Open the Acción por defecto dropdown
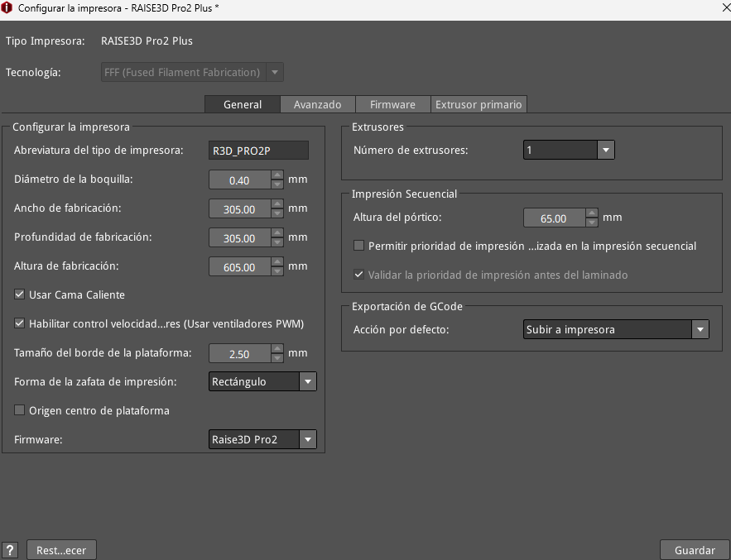 [700, 329]
